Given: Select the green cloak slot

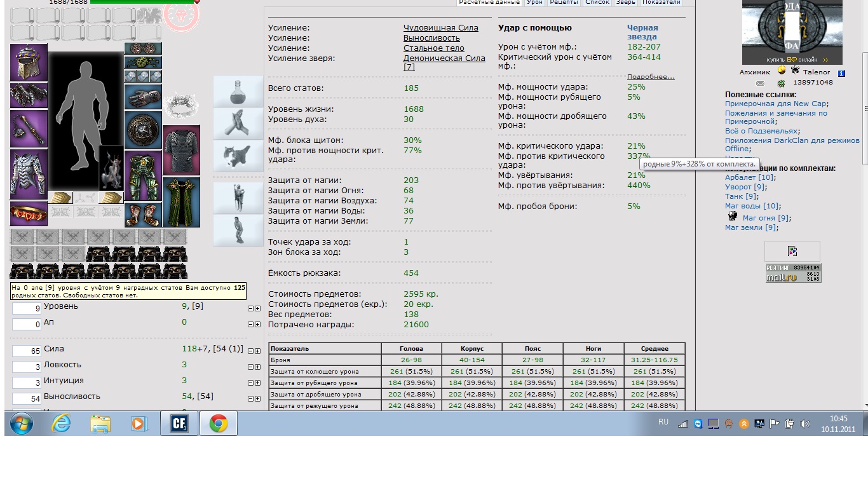Looking at the screenshot, I should (182, 202).
